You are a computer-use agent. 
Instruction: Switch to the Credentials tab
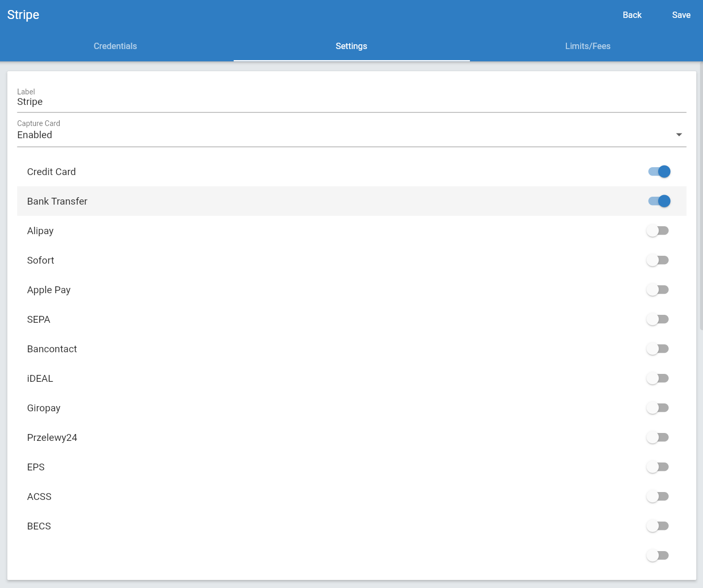tap(115, 46)
